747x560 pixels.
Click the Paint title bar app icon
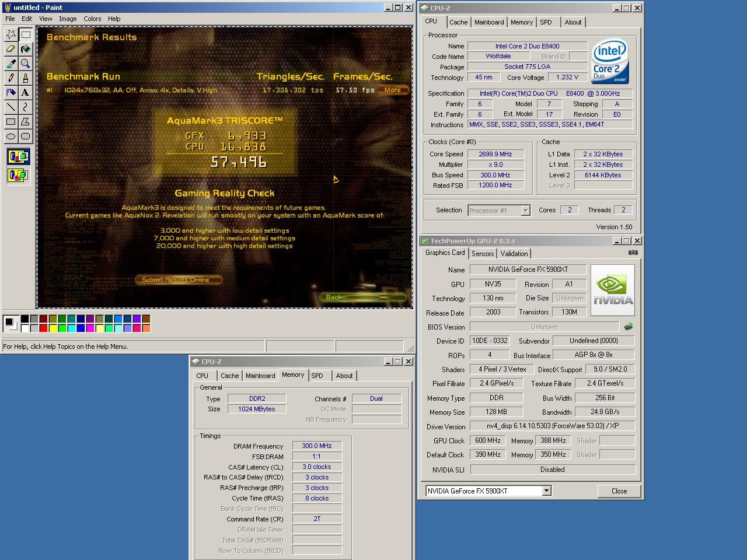tap(7, 8)
